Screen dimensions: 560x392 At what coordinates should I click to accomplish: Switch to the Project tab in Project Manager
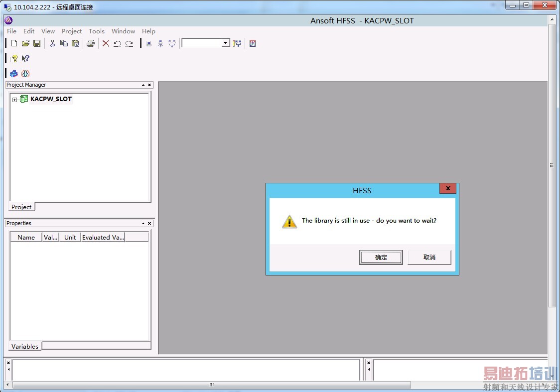pos(21,207)
